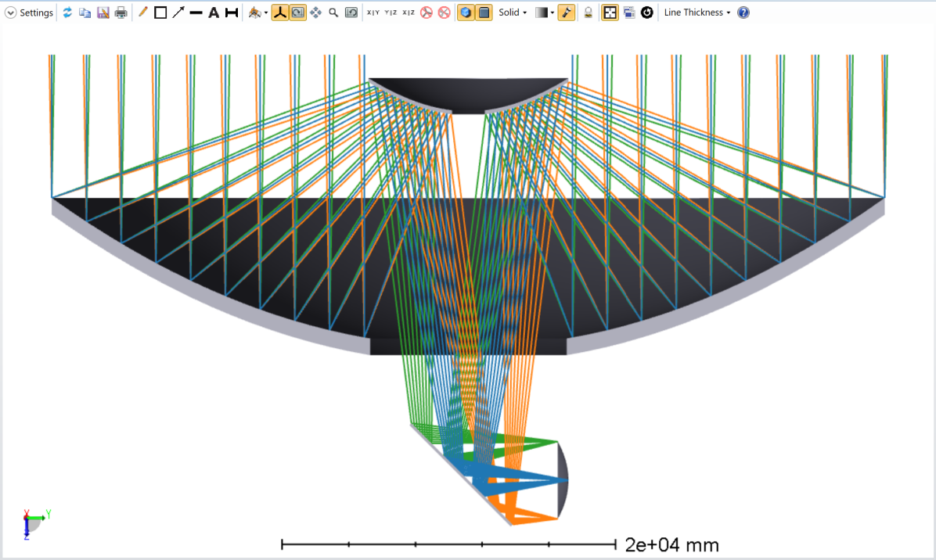
Task: Click the Print icon
Action: coord(121,13)
